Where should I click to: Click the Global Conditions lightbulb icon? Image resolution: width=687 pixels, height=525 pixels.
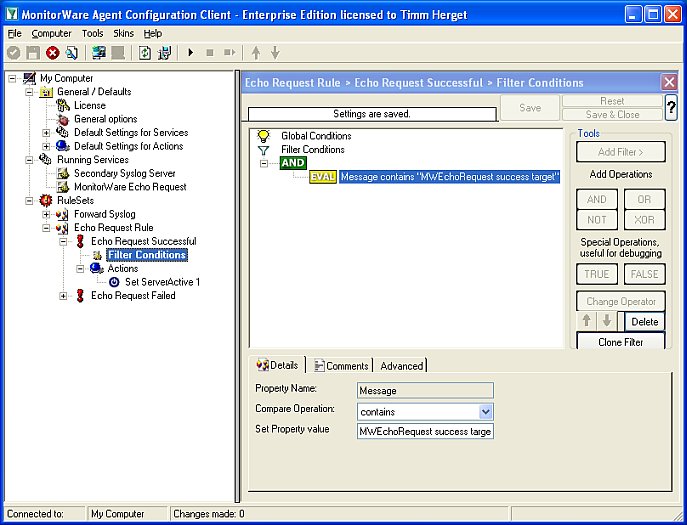[x=263, y=136]
